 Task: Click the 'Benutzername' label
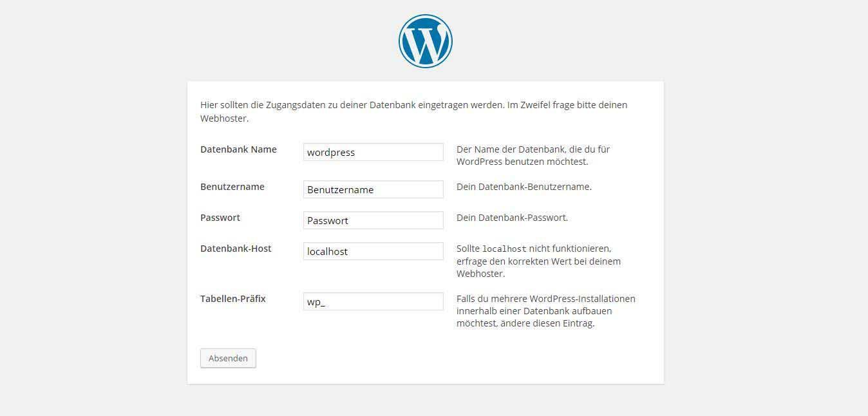[232, 187]
